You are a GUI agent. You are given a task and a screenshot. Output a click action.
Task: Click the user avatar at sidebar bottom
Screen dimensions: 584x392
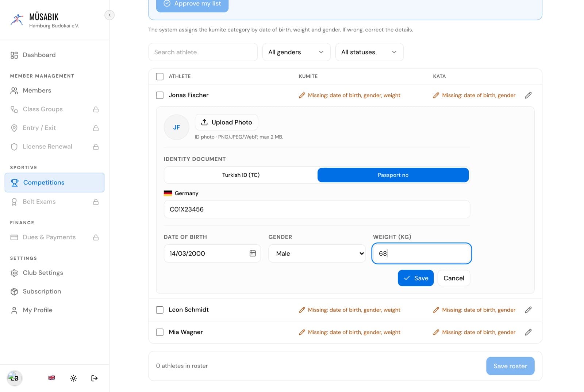coord(15,378)
